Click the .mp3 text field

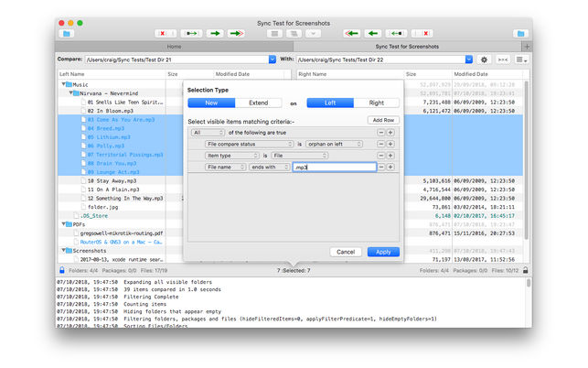[x=335, y=168]
